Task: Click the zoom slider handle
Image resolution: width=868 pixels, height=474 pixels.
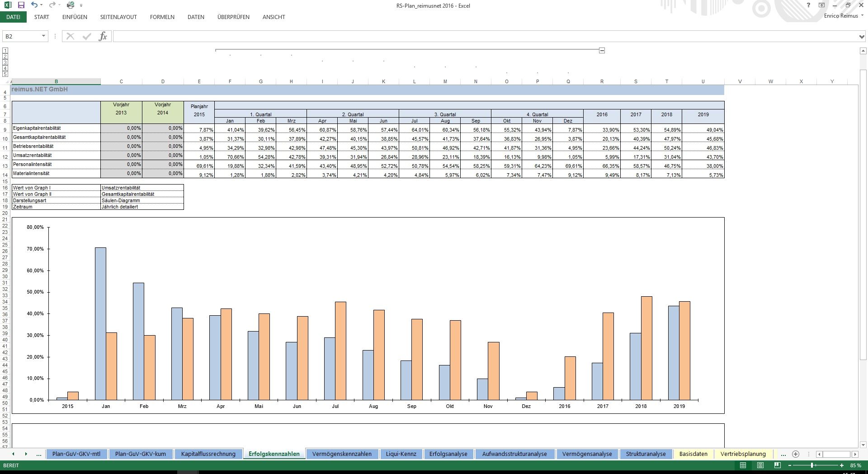Action: pos(812,465)
